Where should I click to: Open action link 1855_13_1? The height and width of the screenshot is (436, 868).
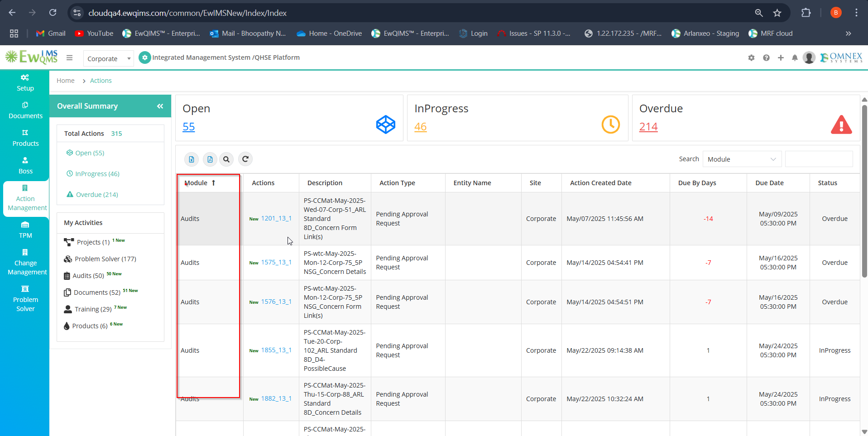click(x=276, y=350)
